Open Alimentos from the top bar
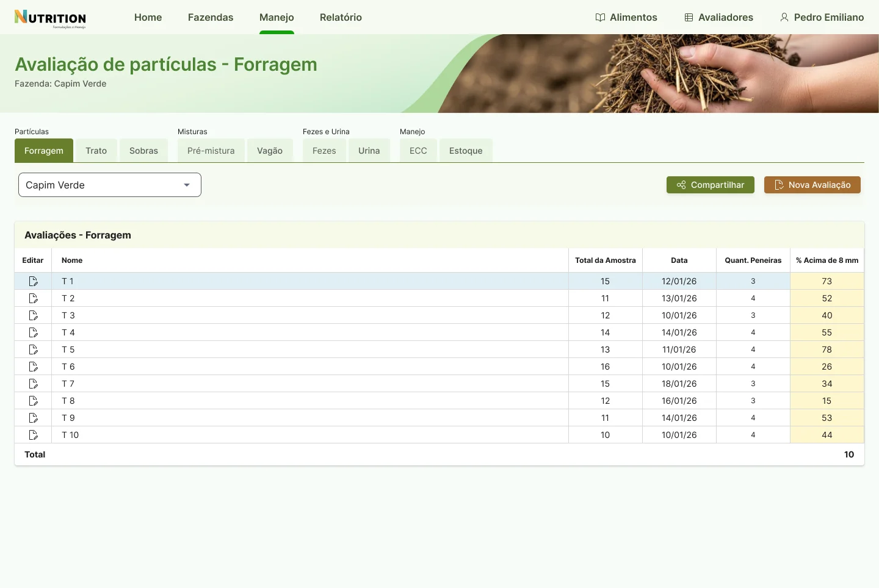The image size is (879, 588). point(626,17)
